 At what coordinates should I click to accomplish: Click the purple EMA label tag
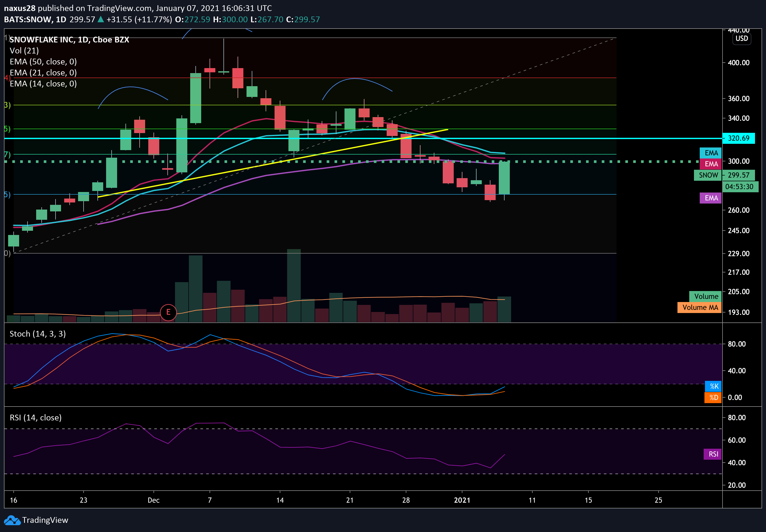(711, 198)
